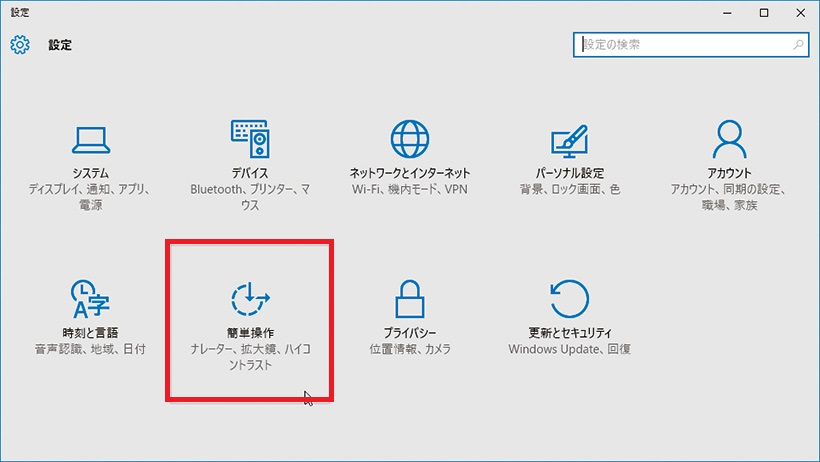This screenshot has width=820, height=462.
Task: Click inside the 設定の検索 search field
Action: point(691,44)
